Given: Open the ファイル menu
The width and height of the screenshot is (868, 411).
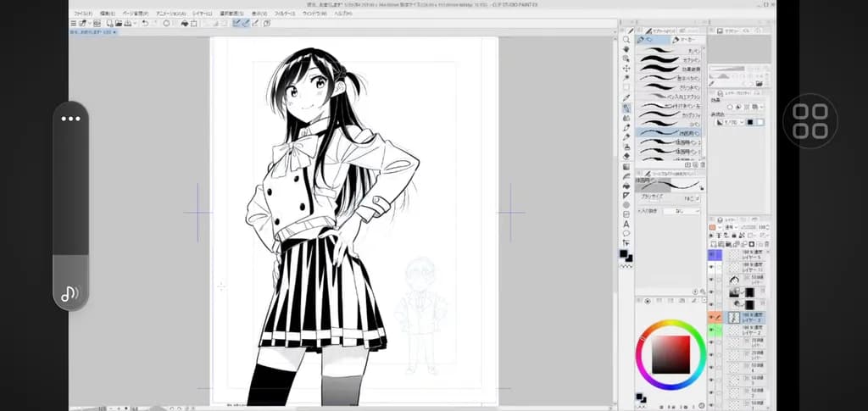Looking at the screenshot, I should coord(82,13).
